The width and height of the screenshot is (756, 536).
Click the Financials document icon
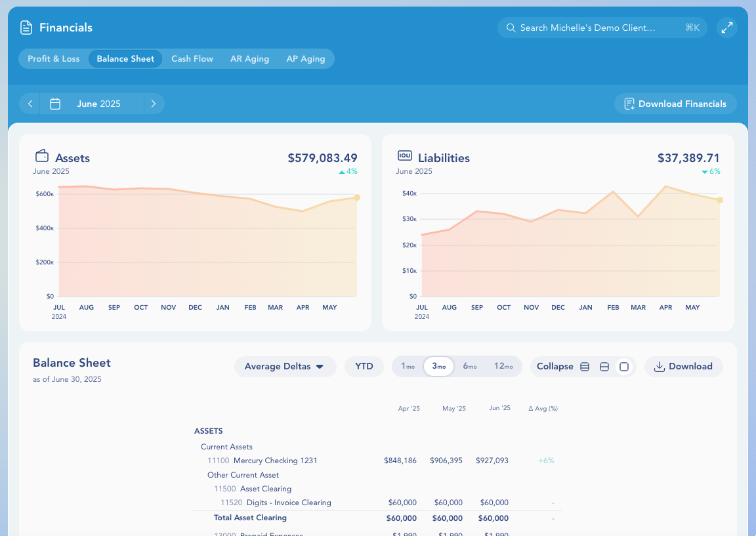[x=26, y=28]
